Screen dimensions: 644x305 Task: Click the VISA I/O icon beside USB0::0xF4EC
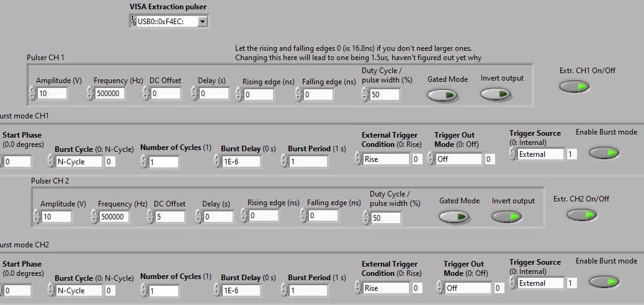click(133, 21)
